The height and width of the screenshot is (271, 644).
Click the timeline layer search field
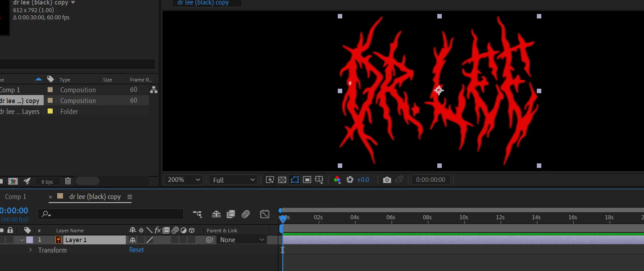pyautogui.click(x=111, y=214)
